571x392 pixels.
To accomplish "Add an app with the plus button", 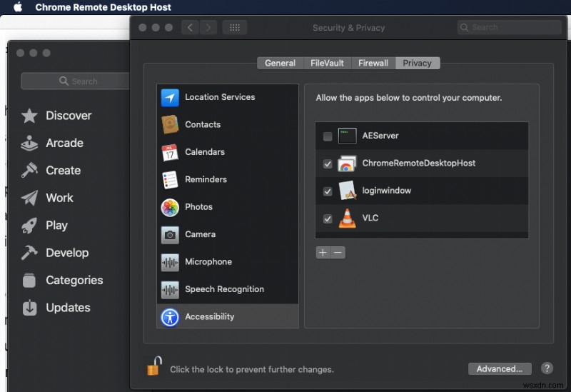I will click(323, 253).
